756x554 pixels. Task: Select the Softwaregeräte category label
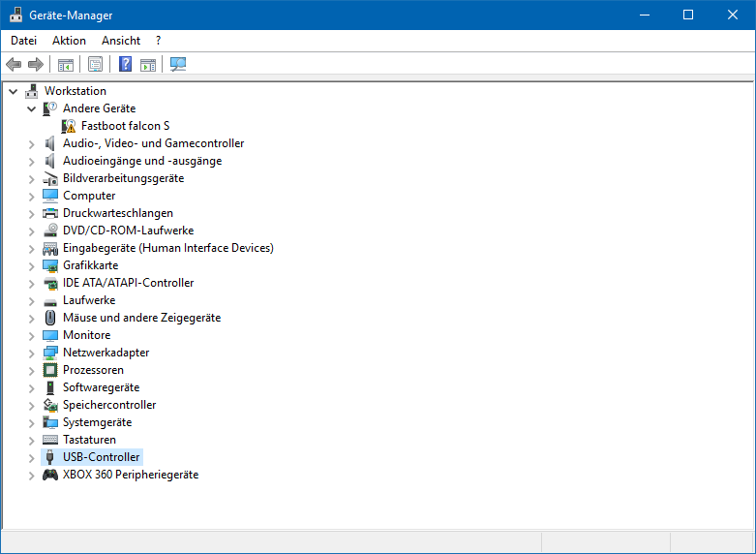pos(102,387)
